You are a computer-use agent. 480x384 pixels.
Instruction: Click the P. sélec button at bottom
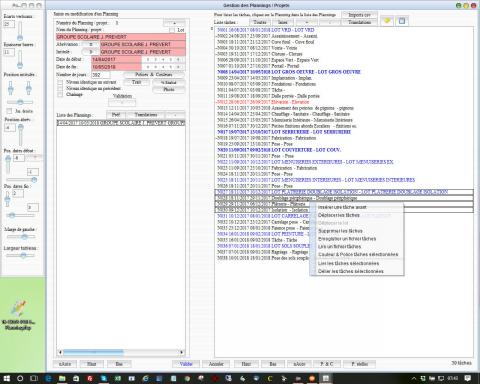pyautogui.click(x=360, y=364)
